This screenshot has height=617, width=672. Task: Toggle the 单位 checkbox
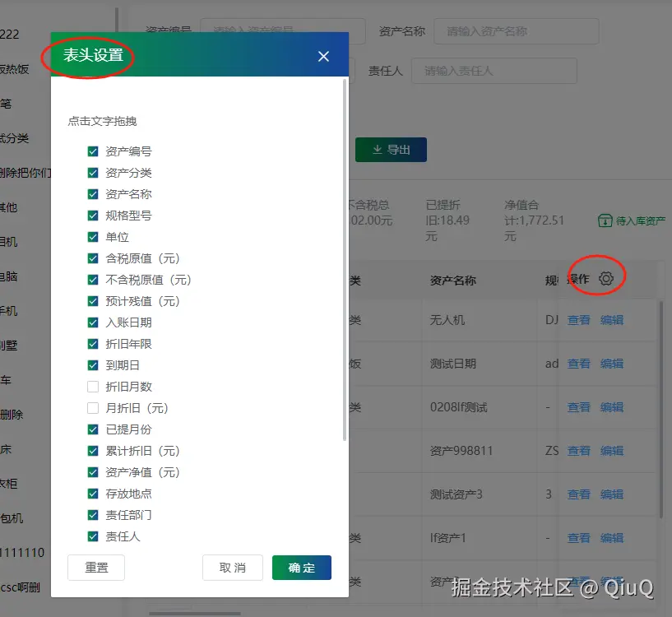pos(93,237)
